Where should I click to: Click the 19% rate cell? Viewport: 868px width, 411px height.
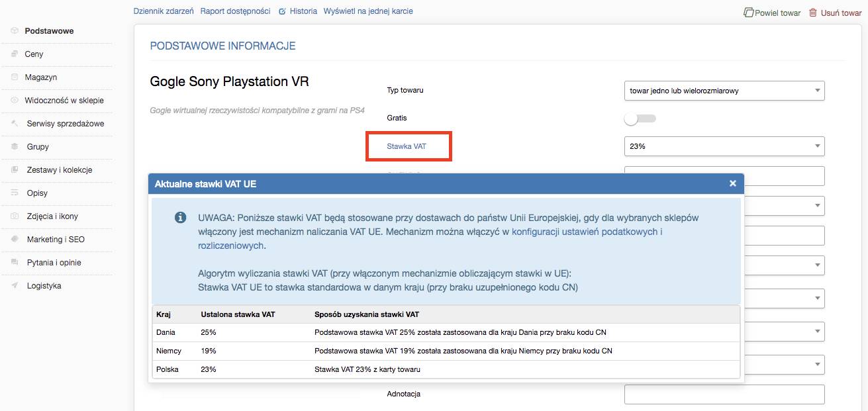click(x=209, y=351)
